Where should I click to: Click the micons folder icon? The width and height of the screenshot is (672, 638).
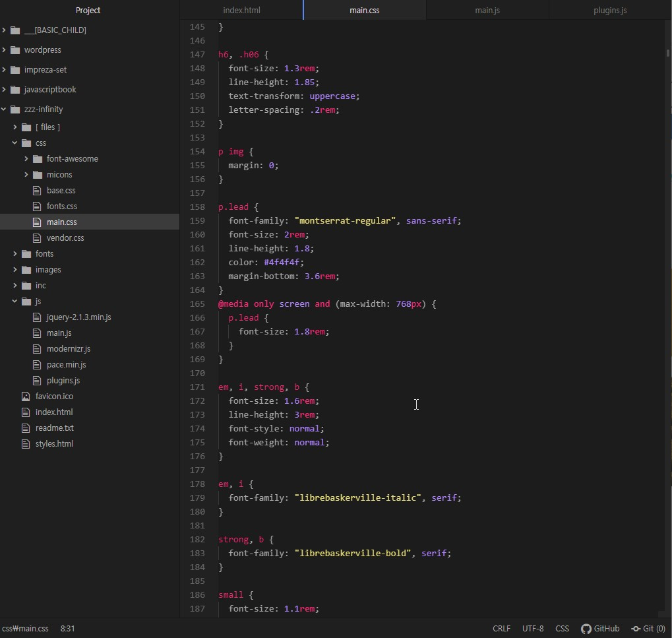(x=38, y=174)
